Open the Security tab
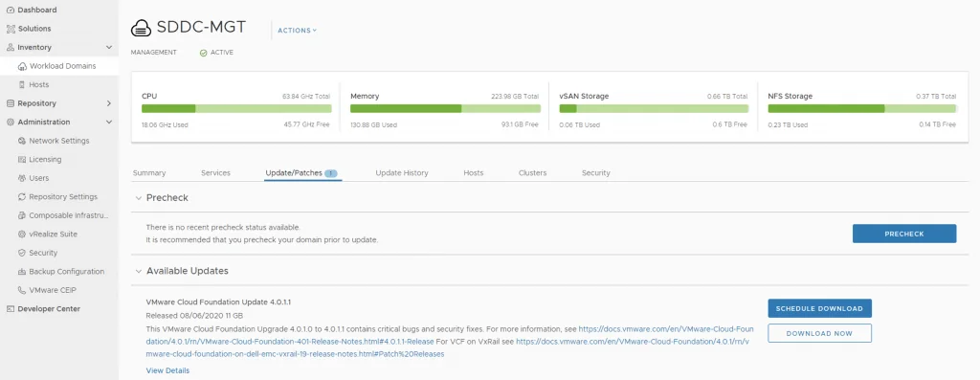980x380 pixels. click(595, 173)
